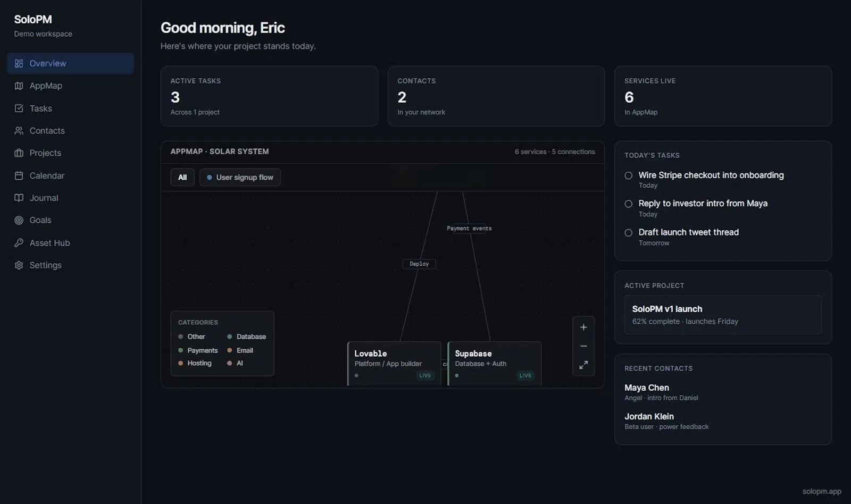Click the Journal book icon in sidebar

pyautogui.click(x=19, y=198)
